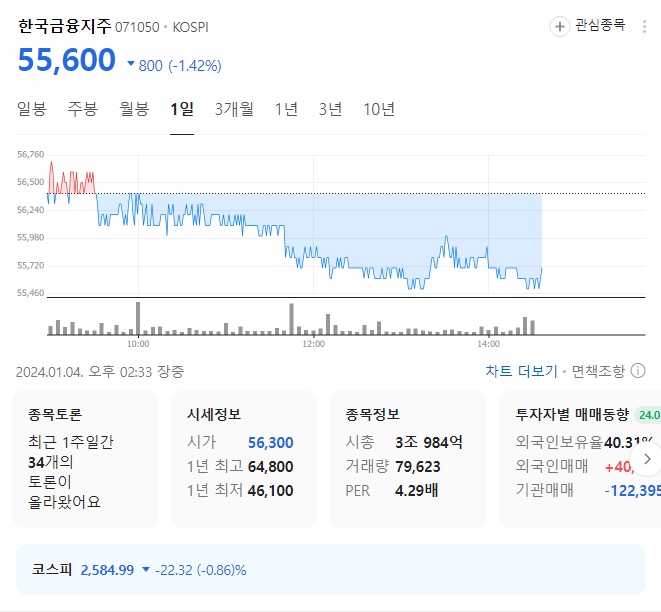Click the KOSPI market label
The image size is (661, 612).
tap(191, 27)
